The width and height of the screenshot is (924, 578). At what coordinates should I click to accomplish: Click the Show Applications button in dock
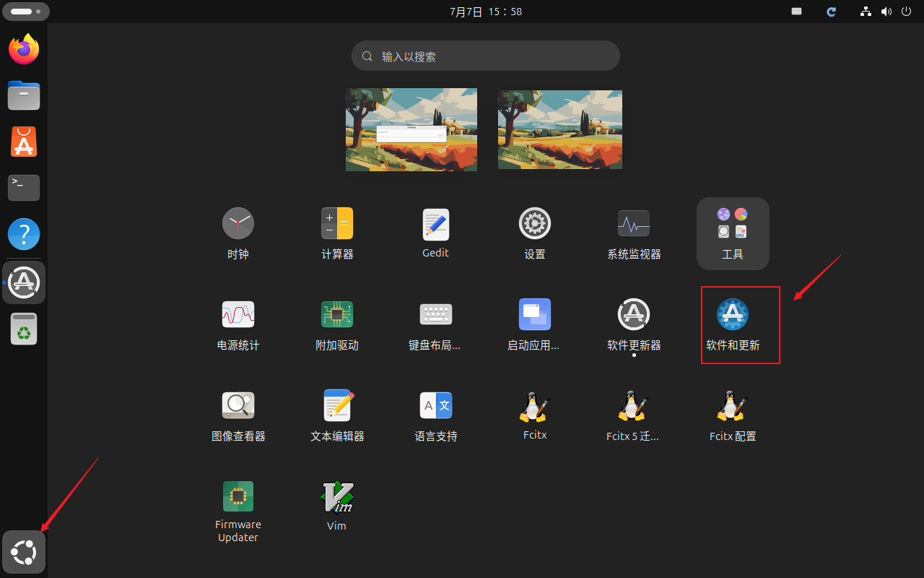(24, 553)
